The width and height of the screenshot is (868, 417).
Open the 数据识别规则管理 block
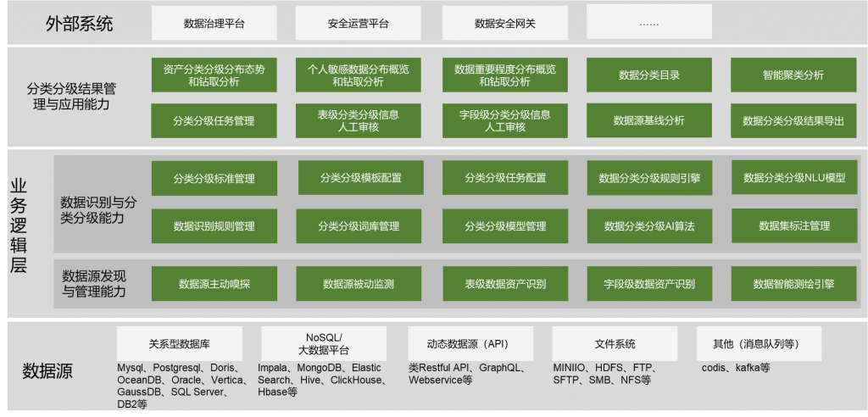(214, 226)
